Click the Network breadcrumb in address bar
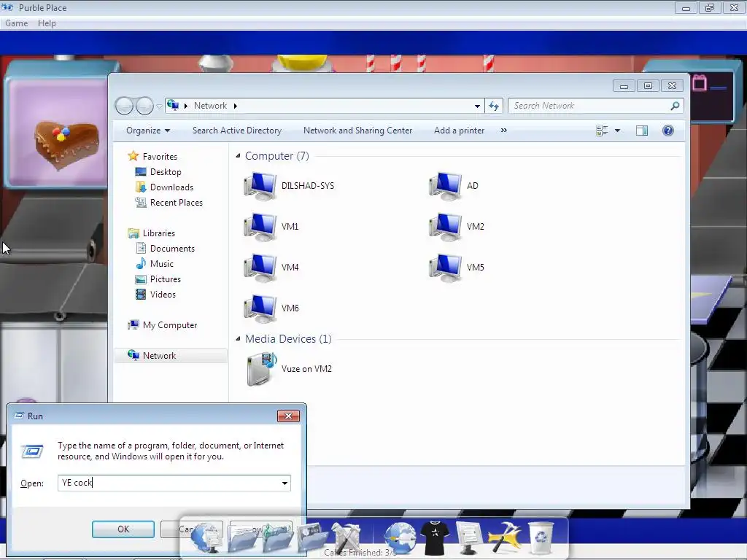This screenshot has height=560, width=747. click(x=210, y=106)
